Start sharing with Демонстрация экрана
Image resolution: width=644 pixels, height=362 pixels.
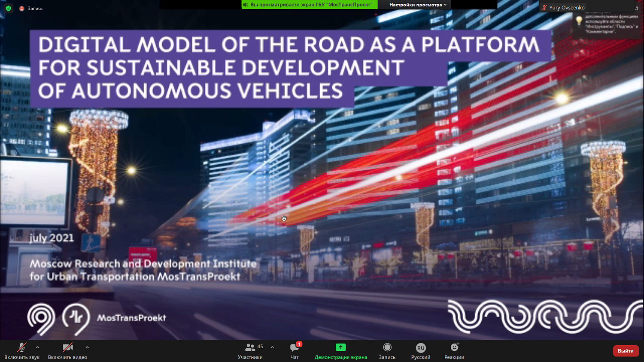[340, 350]
